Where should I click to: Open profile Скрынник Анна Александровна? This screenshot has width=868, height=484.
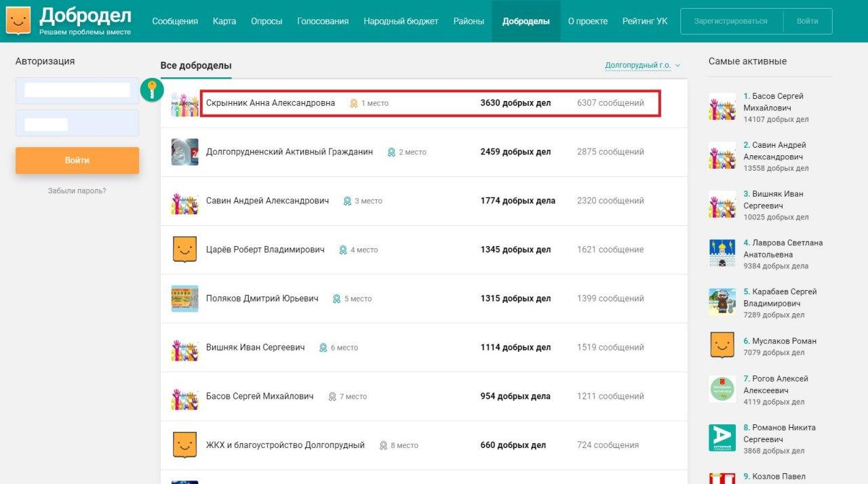271,103
